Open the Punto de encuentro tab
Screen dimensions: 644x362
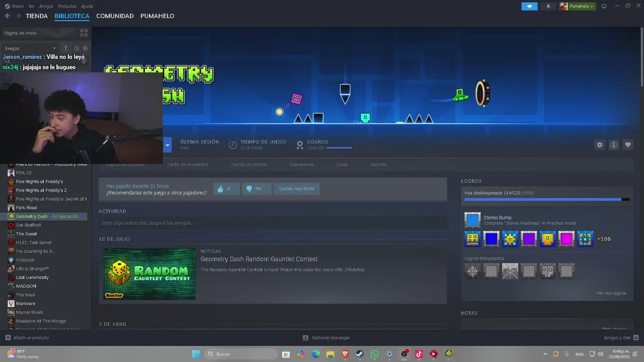(188, 164)
